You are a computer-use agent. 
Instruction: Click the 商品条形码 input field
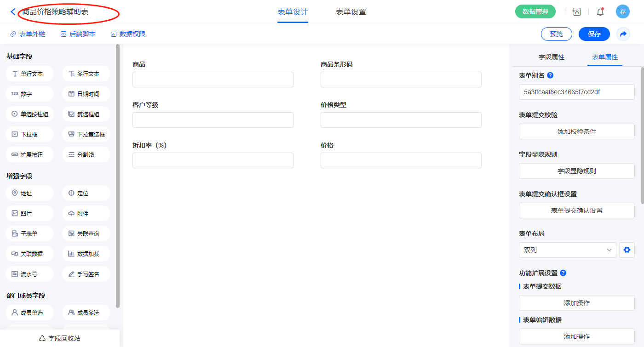click(x=401, y=80)
